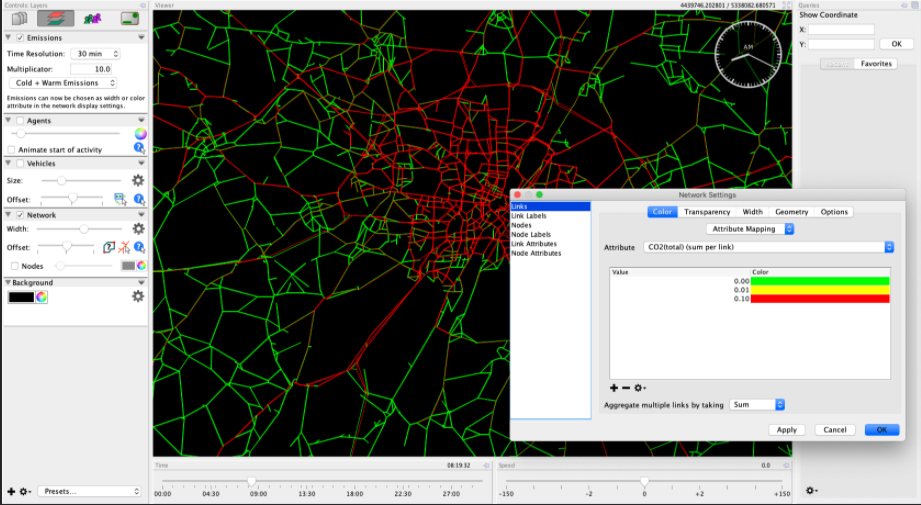Select Link Labels in settings list
This screenshot has width=921, height=505.
(x=529, y=216)
